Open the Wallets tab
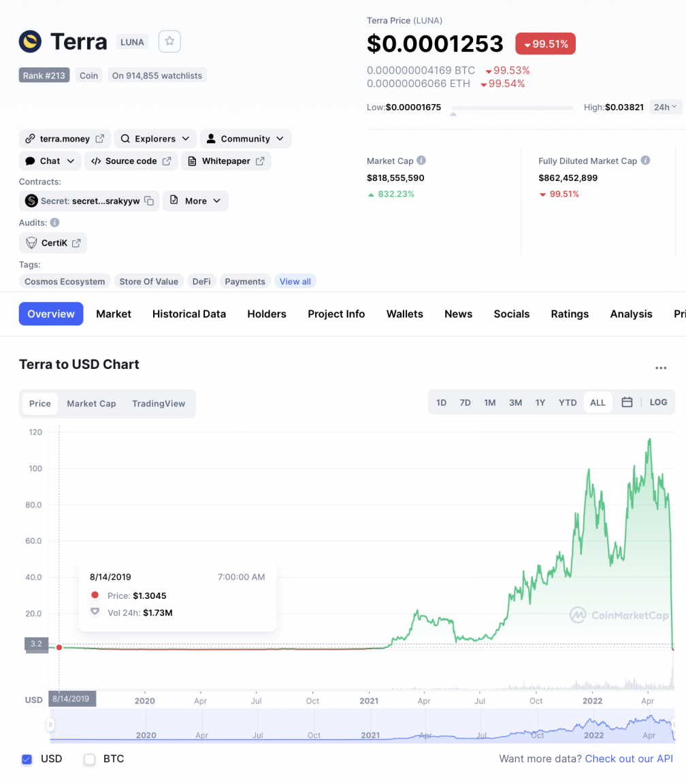686x784 pixels. pos(404,314)
